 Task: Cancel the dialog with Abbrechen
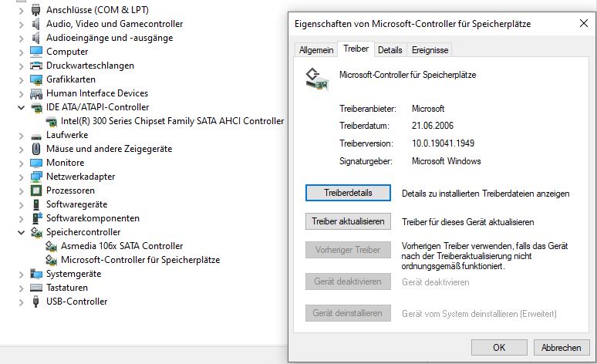(562, 348)
